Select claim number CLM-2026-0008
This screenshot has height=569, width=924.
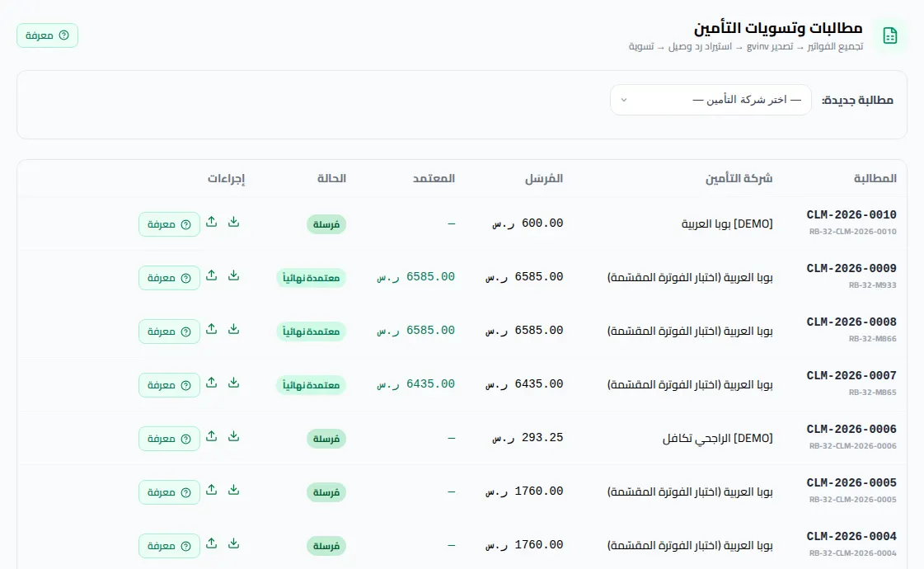coord(851,322)
